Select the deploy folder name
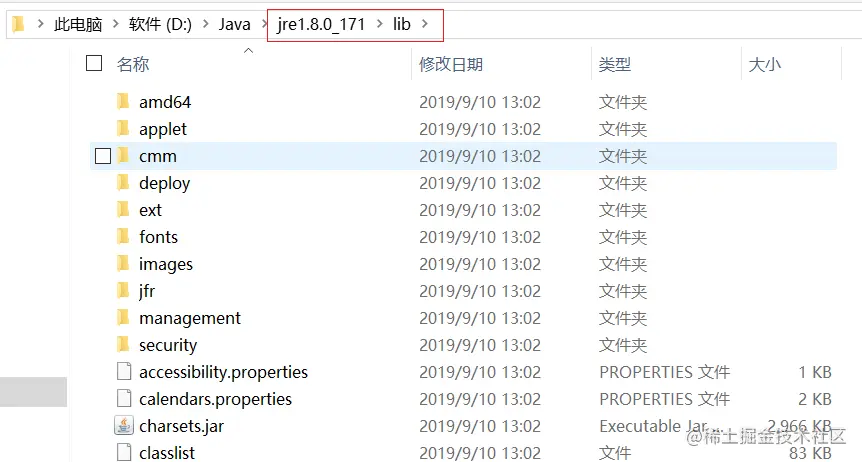This screenshot has height=462, width=862. pos(164,183)
